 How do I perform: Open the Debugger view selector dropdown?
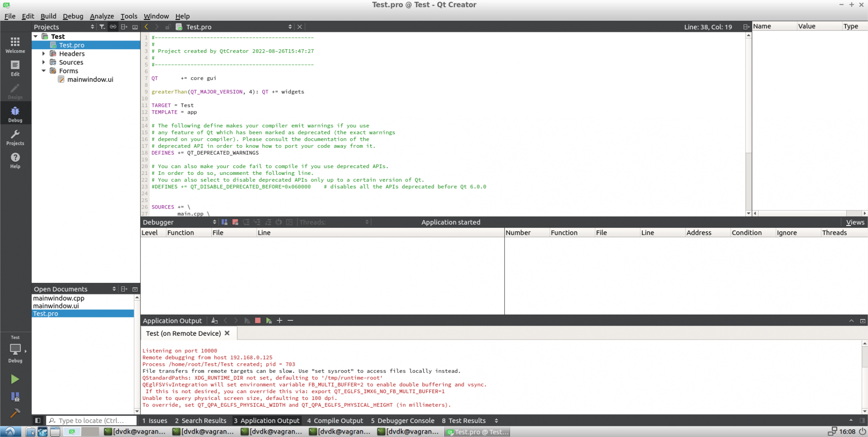click(x=179, y=222)
